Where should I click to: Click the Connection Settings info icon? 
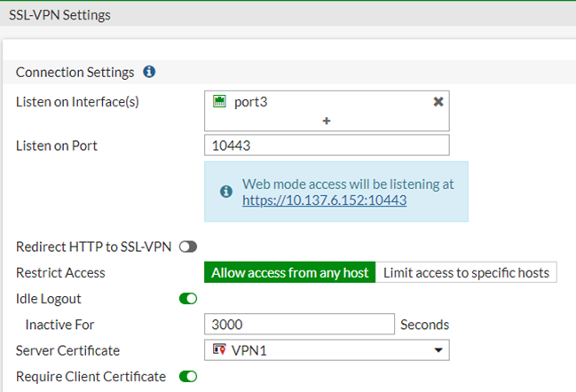149,72
